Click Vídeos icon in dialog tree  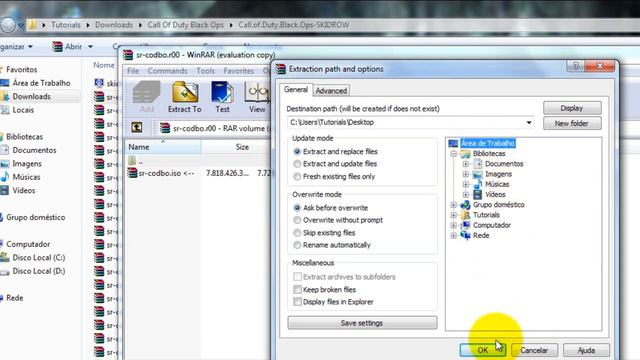click(478, 194)
